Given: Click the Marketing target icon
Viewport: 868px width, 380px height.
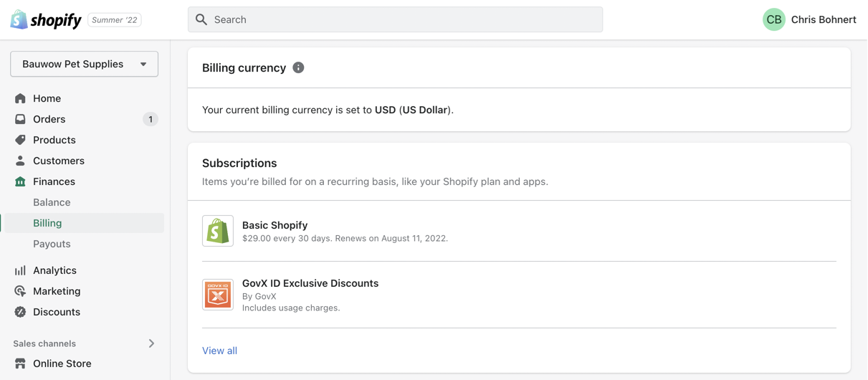Looking at the screenshot, I should 20,291.
